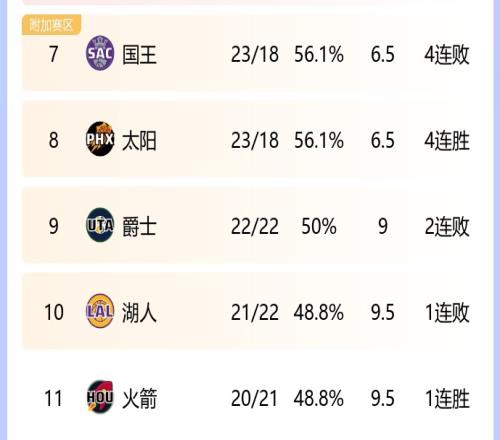Click the Lakers LAL logo
The width and height of the screenshot is (500, 440).
100,311
